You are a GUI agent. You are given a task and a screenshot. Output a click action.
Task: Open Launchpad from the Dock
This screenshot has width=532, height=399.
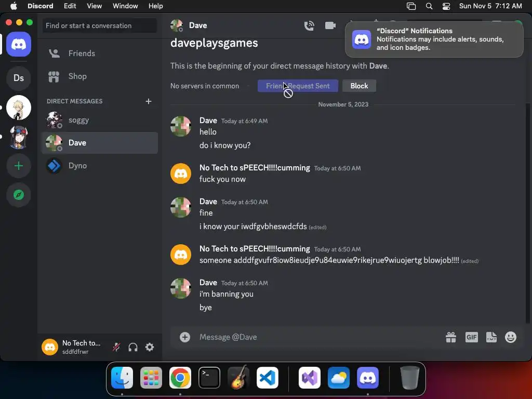tap(151, 378)
